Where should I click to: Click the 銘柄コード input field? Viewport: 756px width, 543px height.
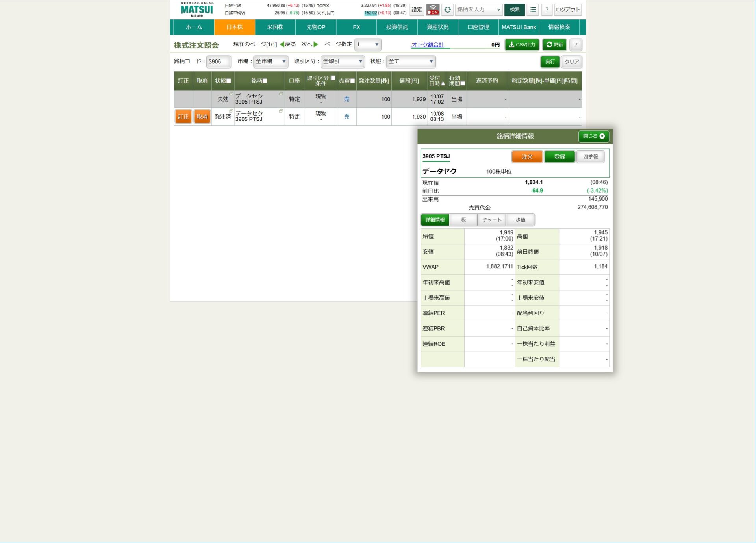pos(218,61)
